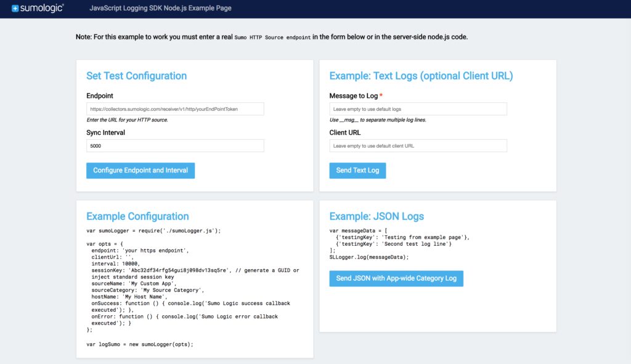Click hint 'Enter the URL for your HTTP source.'

pyautogui.click(x=127, y=120)
